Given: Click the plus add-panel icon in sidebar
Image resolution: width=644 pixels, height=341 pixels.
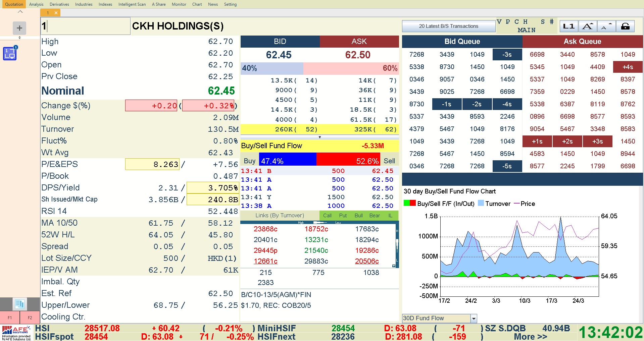Looking at the screenshot, I should [19, 28].
